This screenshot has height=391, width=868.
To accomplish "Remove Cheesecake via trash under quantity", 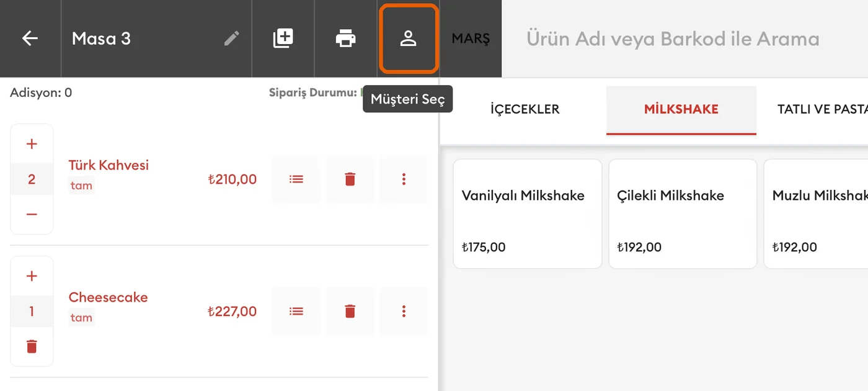I will click(x=32, y=346).
